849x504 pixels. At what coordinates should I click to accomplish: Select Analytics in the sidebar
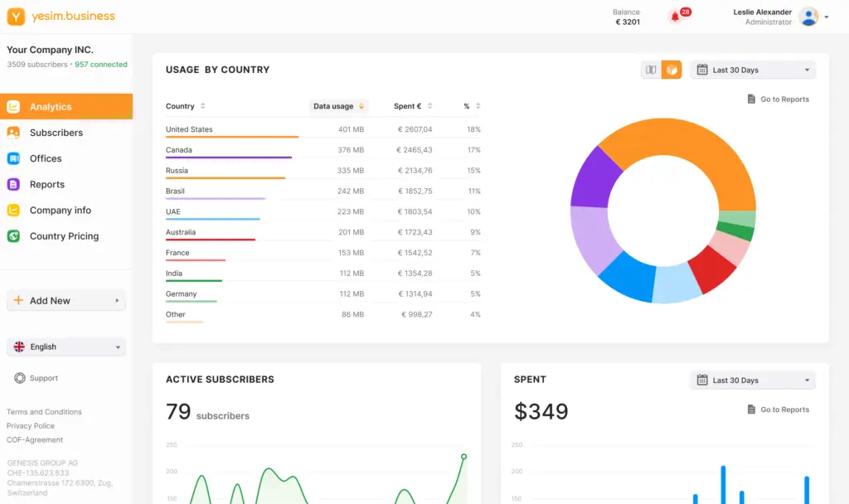pos(51,107)
